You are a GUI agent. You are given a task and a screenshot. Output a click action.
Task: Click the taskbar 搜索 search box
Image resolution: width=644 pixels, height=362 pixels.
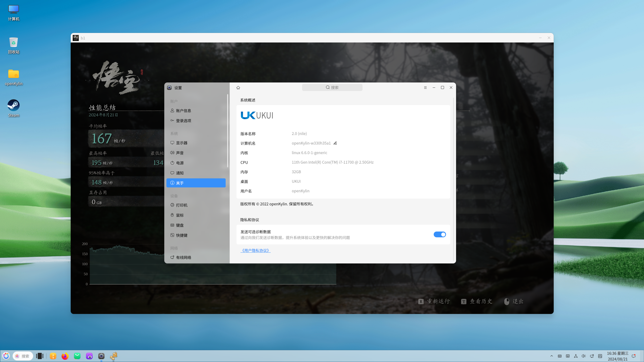[23, 356]
